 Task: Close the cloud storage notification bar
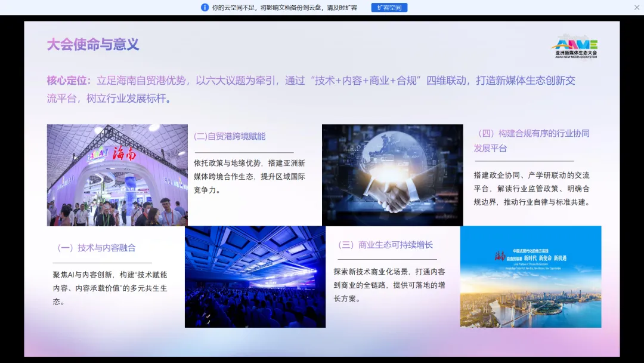coord(637,7)
